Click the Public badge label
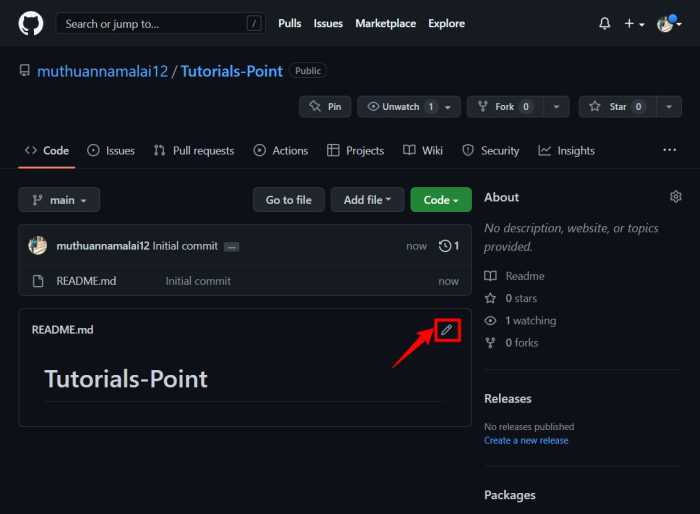700x514 pixels. [x=308, y=71]
